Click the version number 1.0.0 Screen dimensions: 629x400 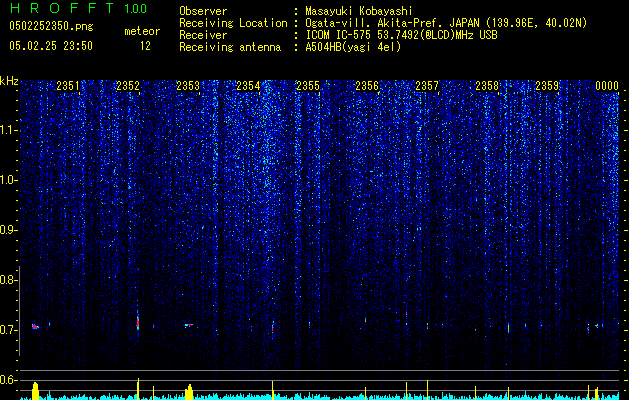tap(135, 9)
